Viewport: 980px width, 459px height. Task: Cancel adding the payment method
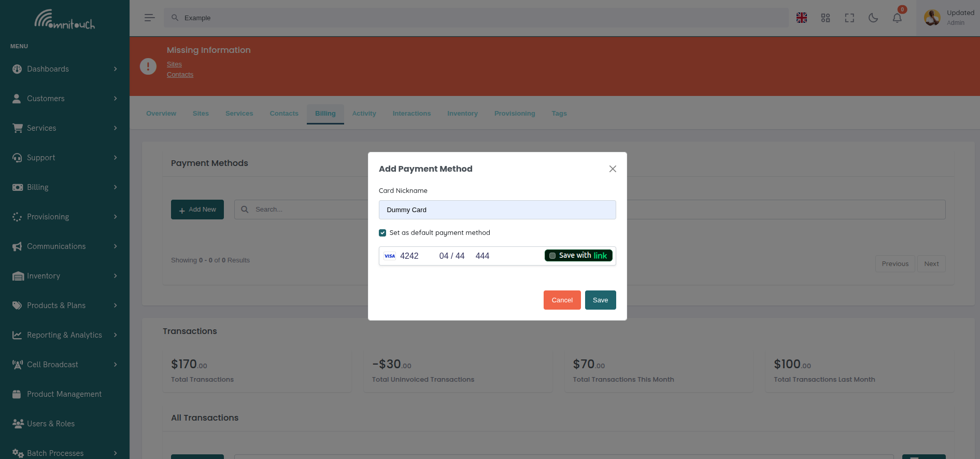point(562,300)
